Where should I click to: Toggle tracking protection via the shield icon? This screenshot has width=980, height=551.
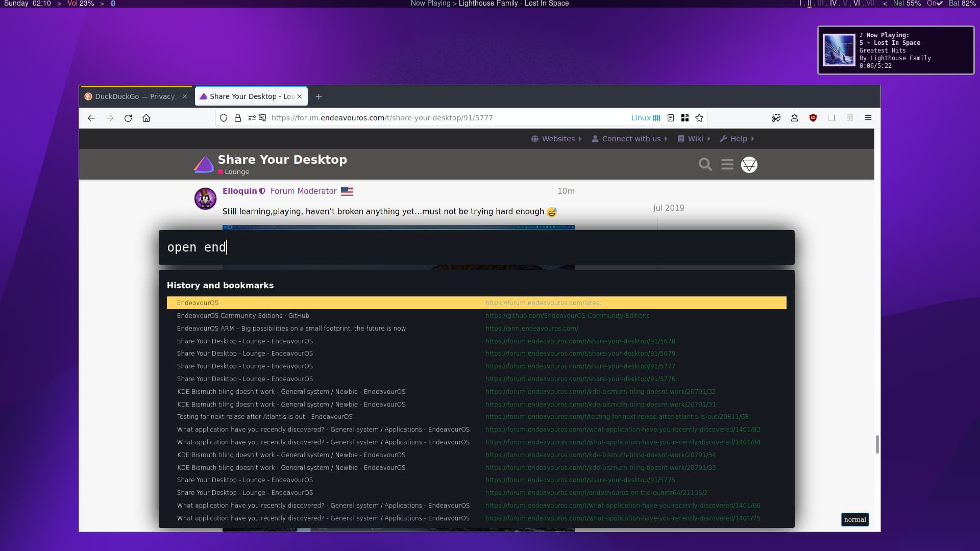(x=223, y=118)
